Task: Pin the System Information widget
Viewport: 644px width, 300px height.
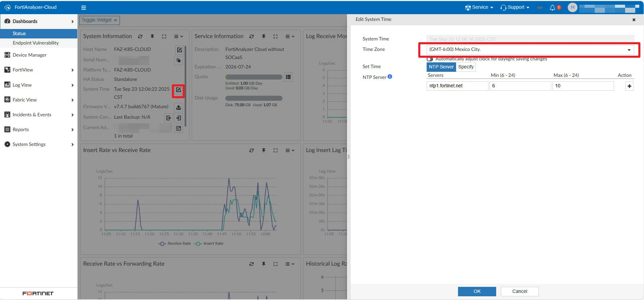Action: (x=152, y=36)
